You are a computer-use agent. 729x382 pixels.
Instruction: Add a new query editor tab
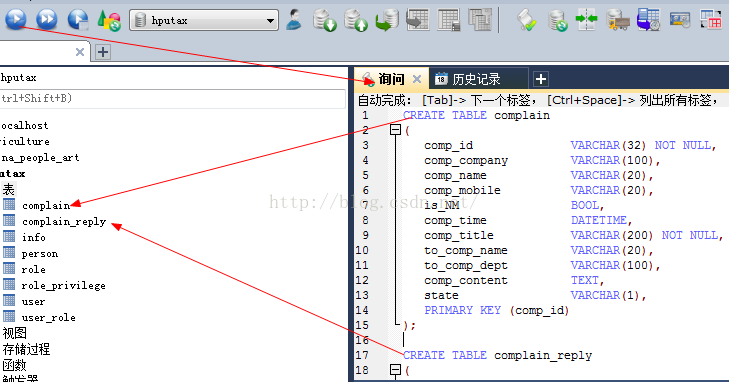point(541,79)
